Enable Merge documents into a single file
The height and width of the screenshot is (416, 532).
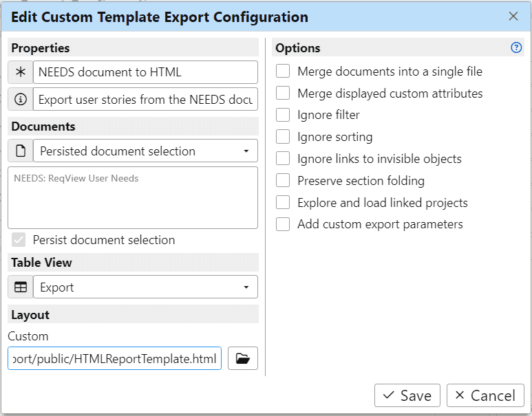click(x=283, y=72)
